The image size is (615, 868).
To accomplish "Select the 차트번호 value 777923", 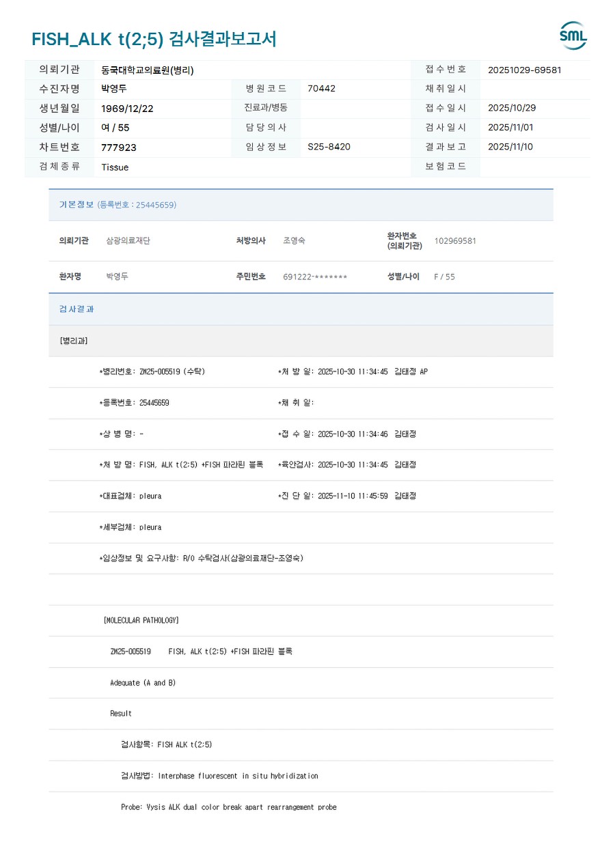I will (119, 148).
